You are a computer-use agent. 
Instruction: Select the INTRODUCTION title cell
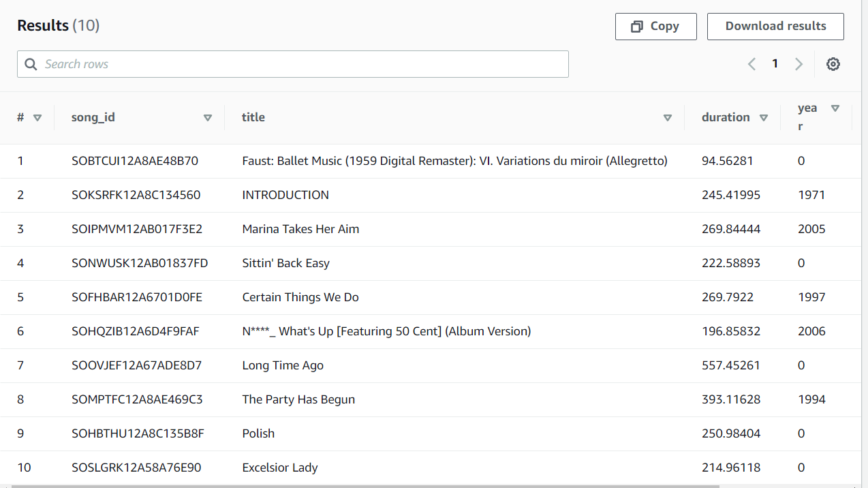coord(285,195)
